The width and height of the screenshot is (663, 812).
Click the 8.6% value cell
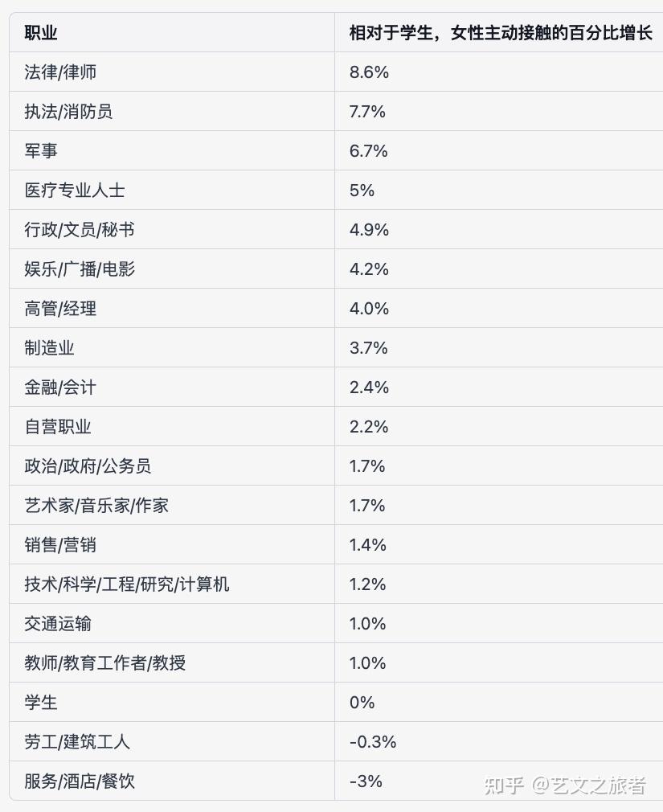click(x=369, y=72)
